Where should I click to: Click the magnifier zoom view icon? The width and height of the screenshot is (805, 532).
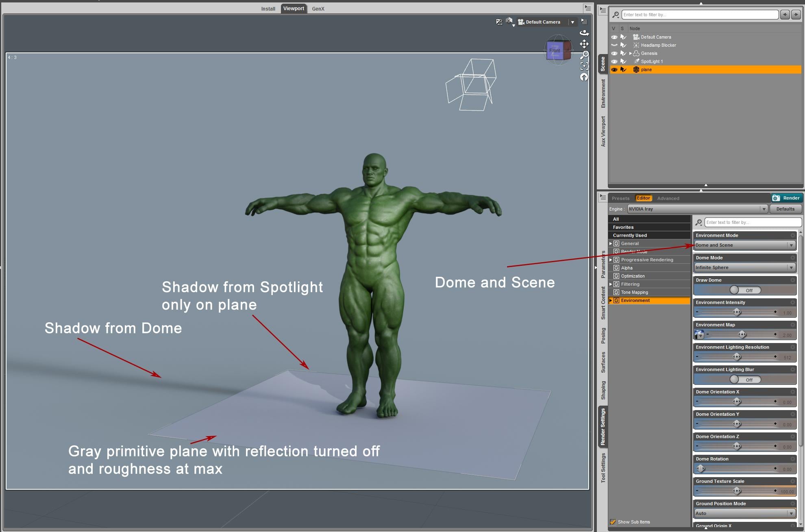pos(584,55)
